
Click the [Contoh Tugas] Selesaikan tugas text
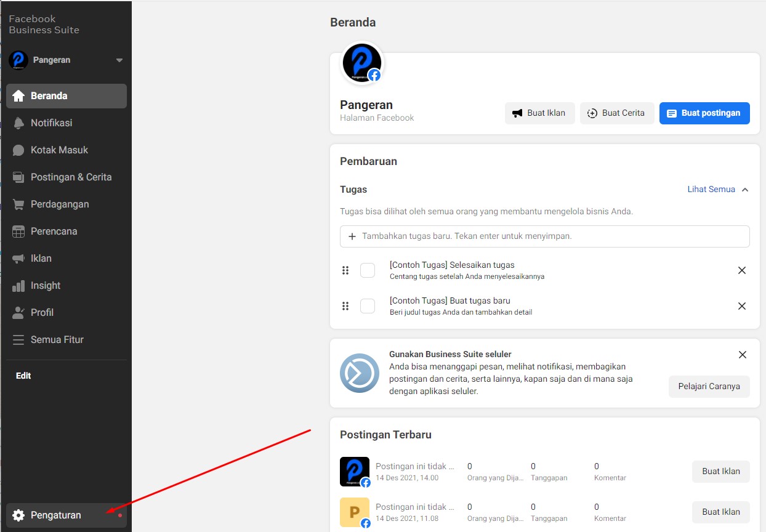click(452, 265)
